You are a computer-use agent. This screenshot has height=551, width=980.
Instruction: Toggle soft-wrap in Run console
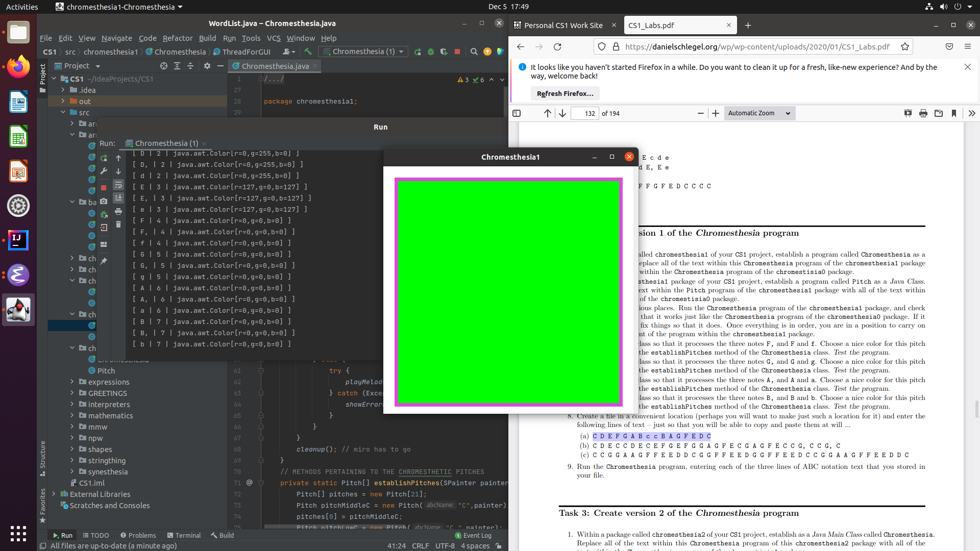(118, 185)
